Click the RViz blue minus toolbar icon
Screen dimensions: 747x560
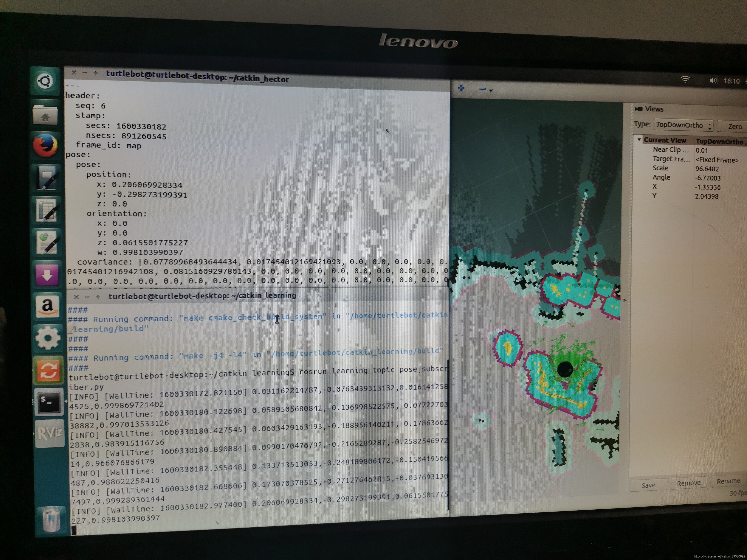[483, 89]
